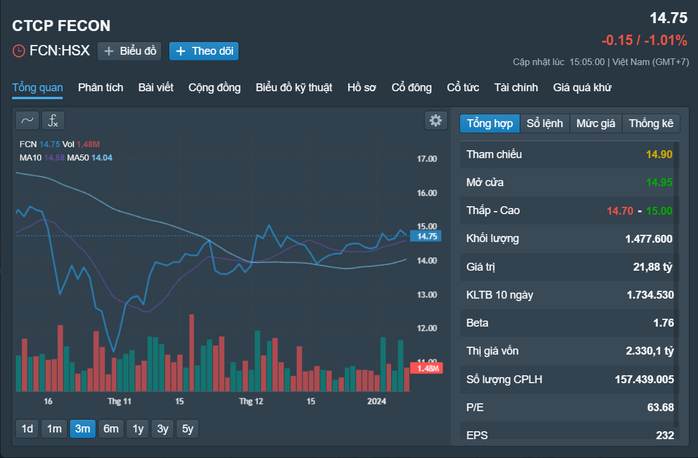
Task: Set chart range to 1d
Action: [x=27, y=429]
